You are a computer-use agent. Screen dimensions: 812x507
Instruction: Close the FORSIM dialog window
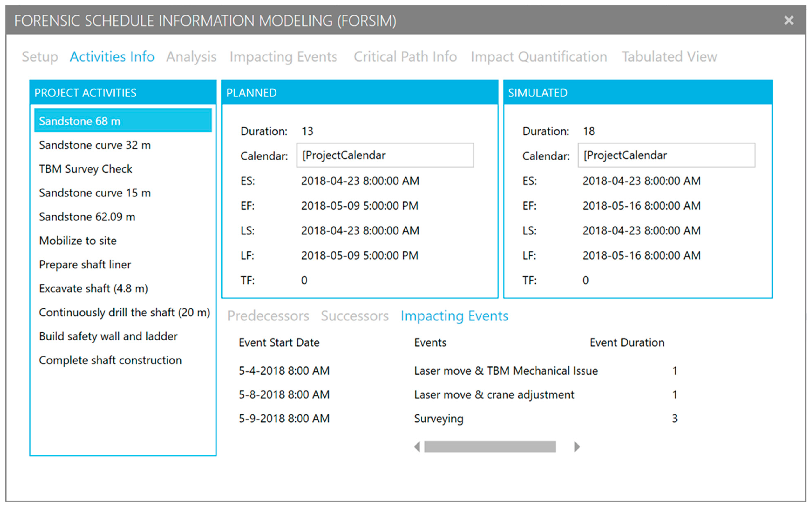788,21
